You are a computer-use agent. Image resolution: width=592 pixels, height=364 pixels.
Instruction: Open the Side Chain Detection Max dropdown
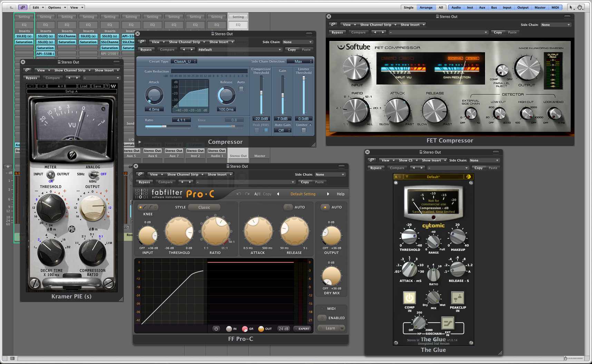click(x=300, y=61)
